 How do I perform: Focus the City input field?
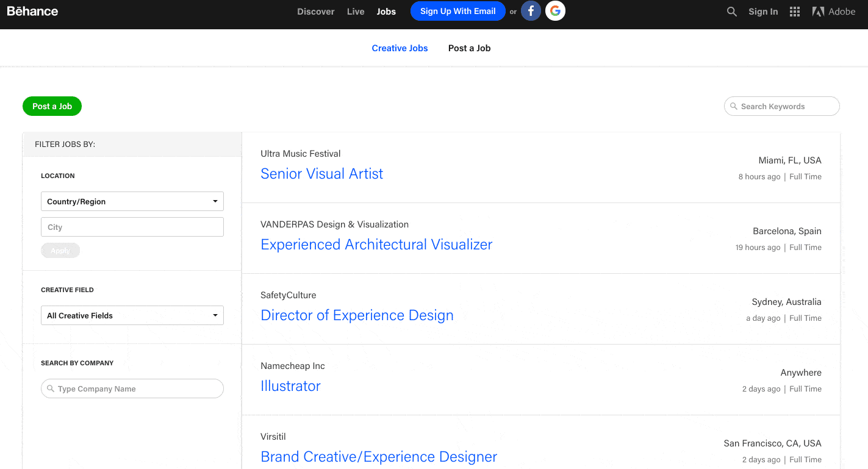[132, 227]
